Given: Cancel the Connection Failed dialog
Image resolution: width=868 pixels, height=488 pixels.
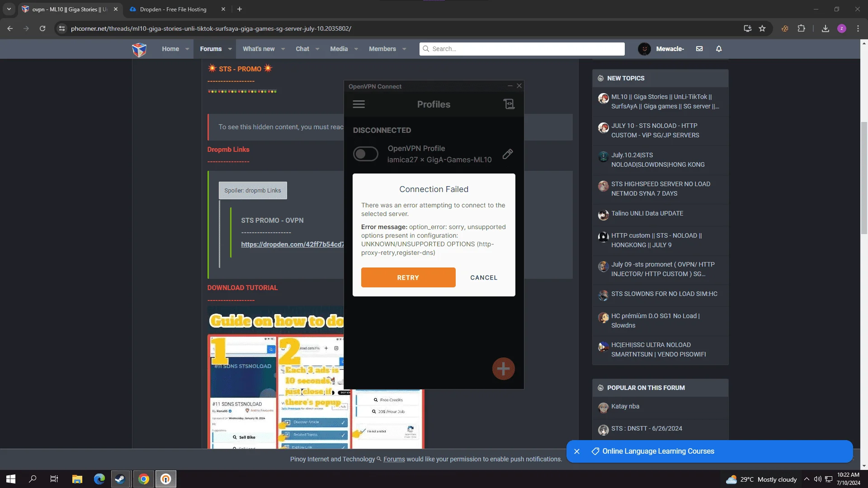Looking at the screenshot, I should (x=483, y=277).
